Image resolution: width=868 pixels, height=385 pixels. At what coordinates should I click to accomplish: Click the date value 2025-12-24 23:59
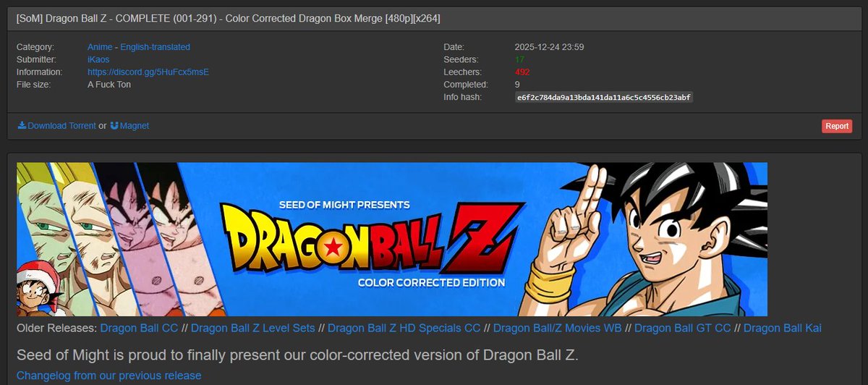[549, 47]
